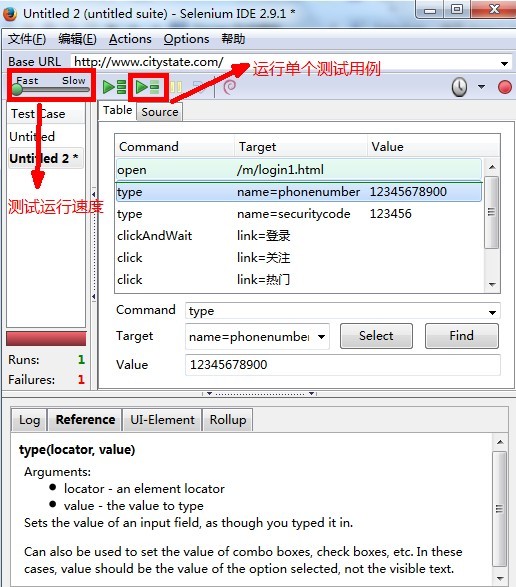Click the red record button

pos(505,87)
